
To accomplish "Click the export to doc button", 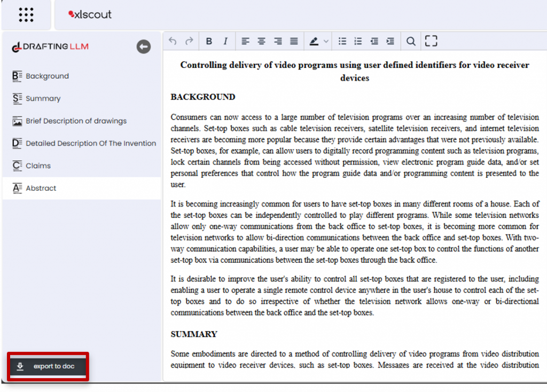I will pos(48,366).
